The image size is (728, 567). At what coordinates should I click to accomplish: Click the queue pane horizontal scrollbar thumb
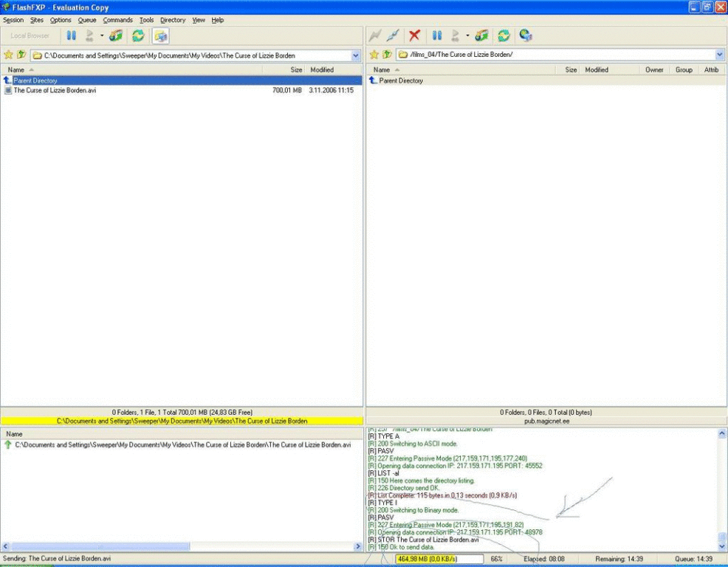click(x=100, y=546)
